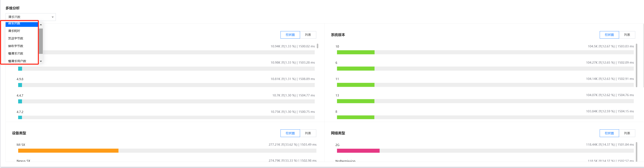This screenshot has height=168, width=644.
Task: Choose the 慢请求用户数 option
Action: pos(17,61)
